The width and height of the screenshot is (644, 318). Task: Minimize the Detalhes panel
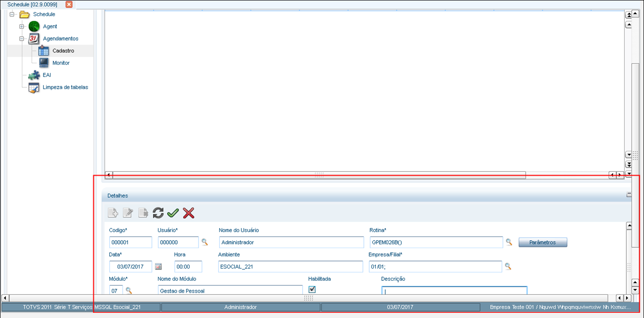[629, 195]
